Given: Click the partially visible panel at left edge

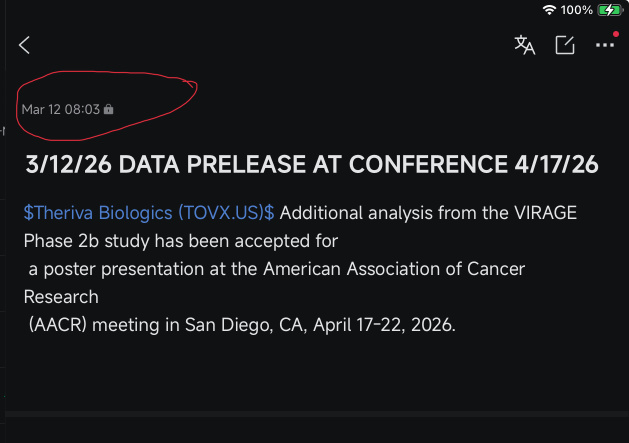Looking at the screenshot, I should pyautogui.click(x=2, y=222).
